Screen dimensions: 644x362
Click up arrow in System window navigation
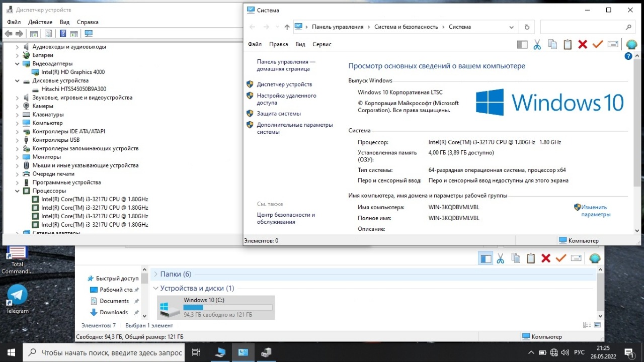click(287, 27)
